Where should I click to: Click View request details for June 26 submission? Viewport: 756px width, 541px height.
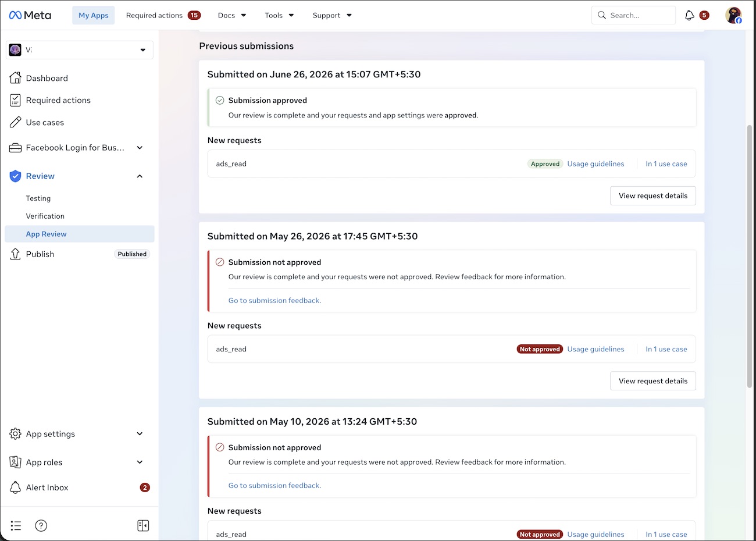(653, 196)
